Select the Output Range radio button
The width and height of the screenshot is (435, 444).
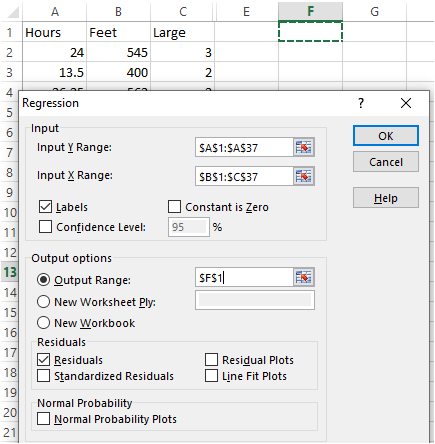[44, 280]
